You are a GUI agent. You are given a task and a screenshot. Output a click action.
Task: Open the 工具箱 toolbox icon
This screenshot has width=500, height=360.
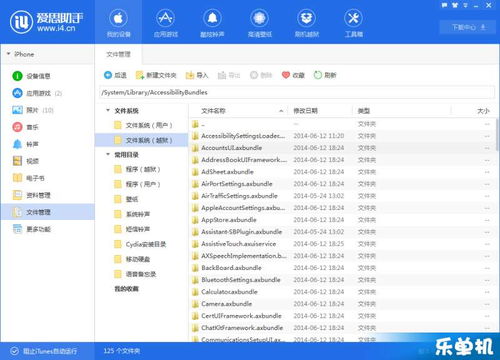coord(353,22)
